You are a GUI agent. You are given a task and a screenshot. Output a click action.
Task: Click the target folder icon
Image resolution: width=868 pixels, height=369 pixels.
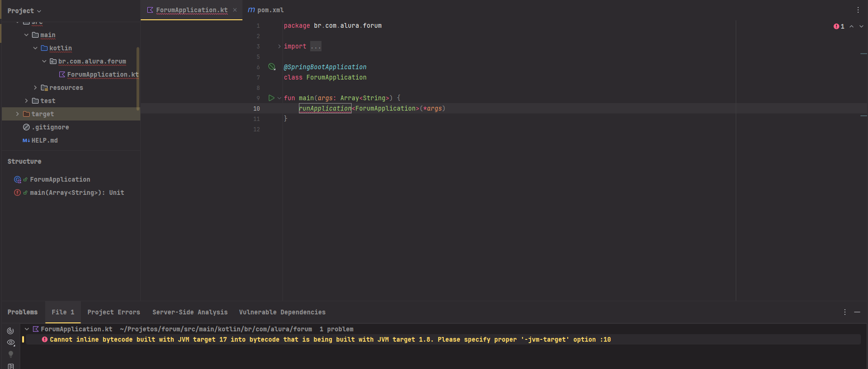(26, 114)
